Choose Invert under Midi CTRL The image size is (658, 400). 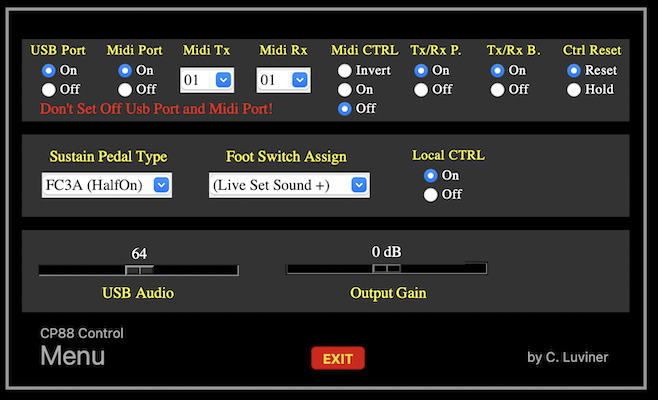coord(345,71)
